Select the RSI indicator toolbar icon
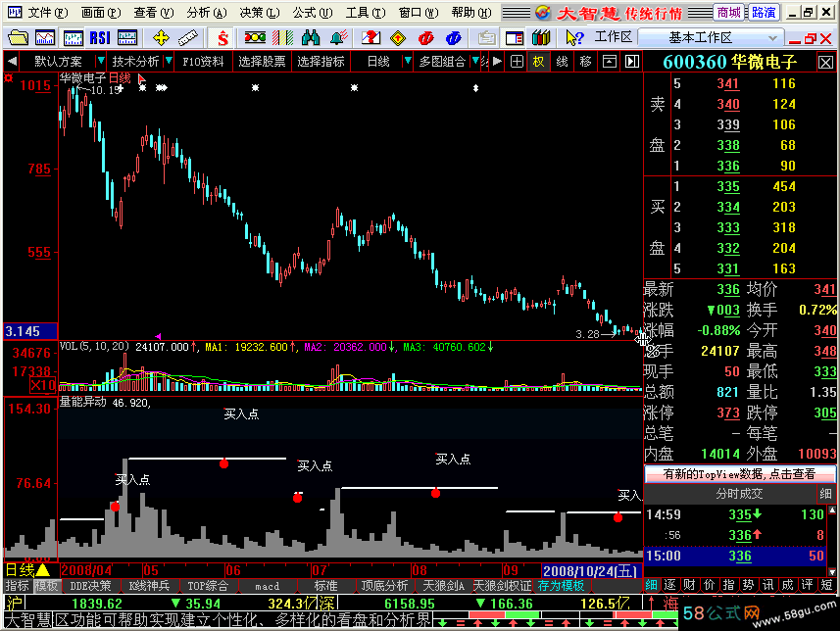The height and width of the screenshot is (631, 840). click(100, 38)
